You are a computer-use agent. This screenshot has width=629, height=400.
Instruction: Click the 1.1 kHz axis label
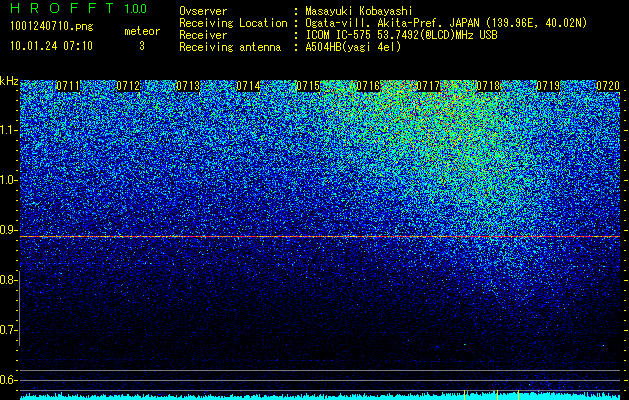click(8, 130)
